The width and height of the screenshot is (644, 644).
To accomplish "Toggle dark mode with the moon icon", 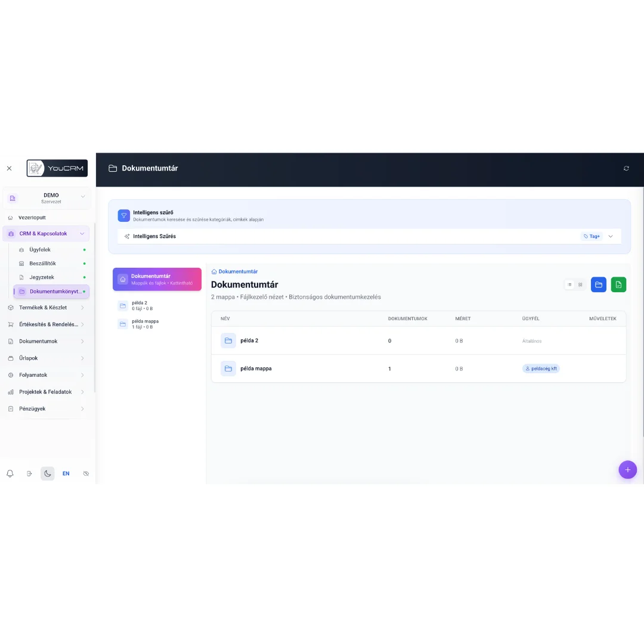I will [47, 473].
